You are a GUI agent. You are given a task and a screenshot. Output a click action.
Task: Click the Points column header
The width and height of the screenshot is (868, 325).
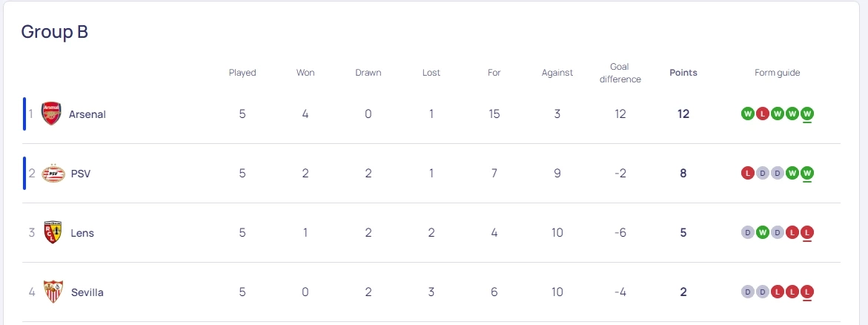coord(683,73)
